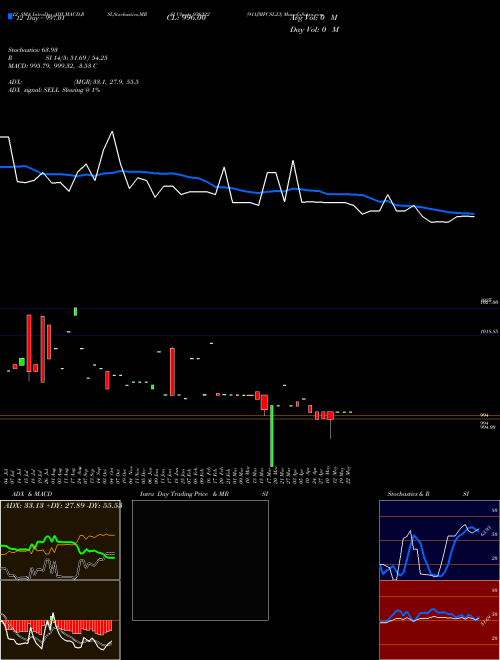500x660 pixels.
Task: Select the ADX (MGR) 33.1, 27.9, 55.5 line
Action: click(73, 82)
